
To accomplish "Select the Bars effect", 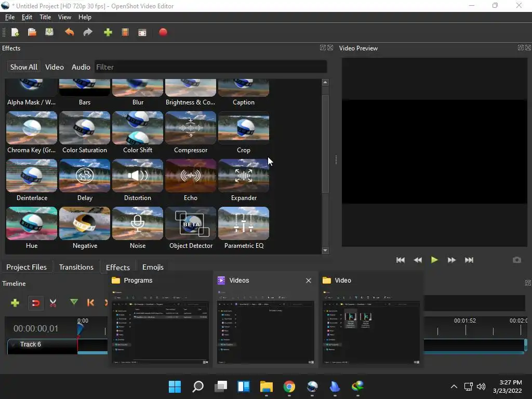I will coord(85,92).
